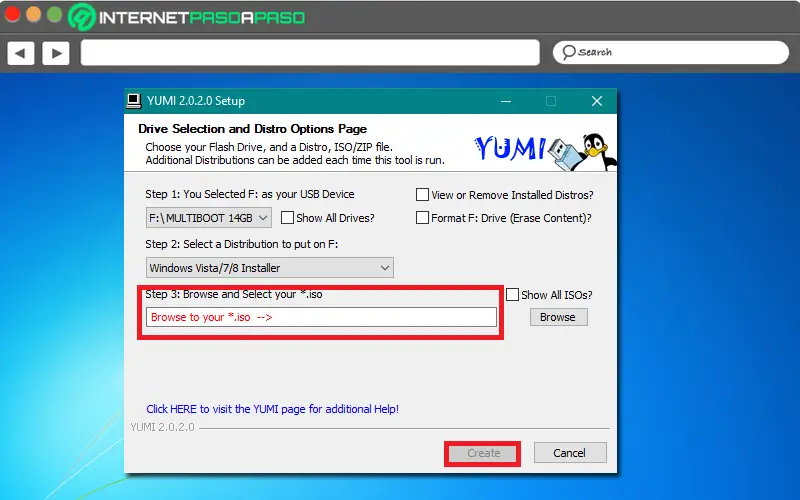The image size is (800, 500).
Task: Click the browser back arrow button
Action: (21, 53)
